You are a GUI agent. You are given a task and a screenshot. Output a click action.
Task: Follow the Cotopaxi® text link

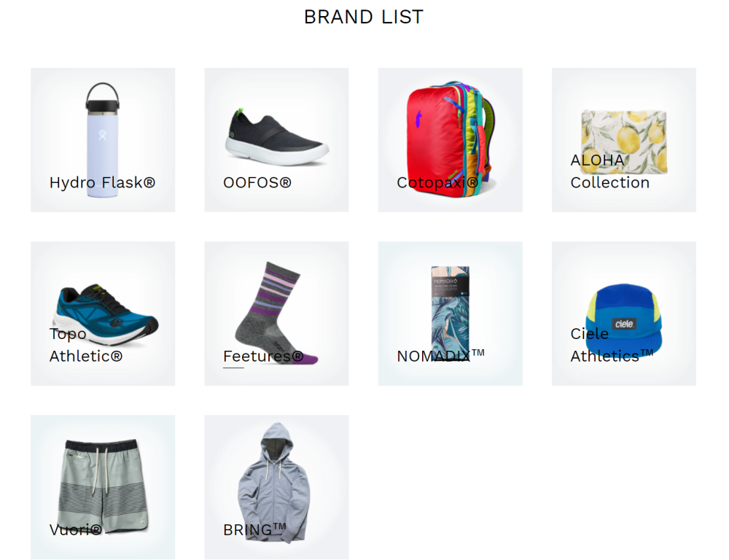[437, 182]
